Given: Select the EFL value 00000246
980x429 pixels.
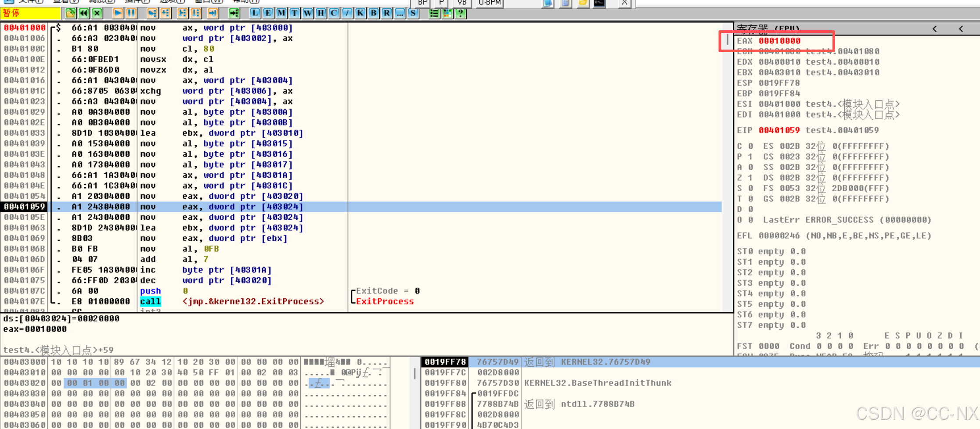Looking at the screenshot, I should pyautogui.click(x=779, y=236).
